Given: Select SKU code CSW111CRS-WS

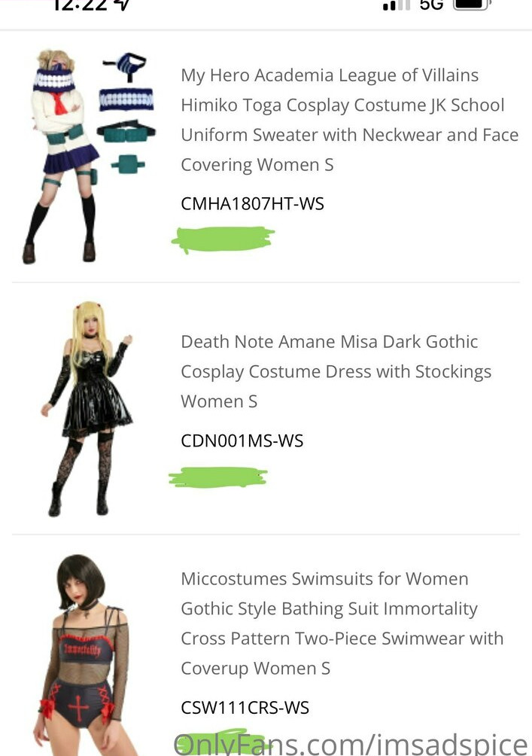Looking at the screenshot, I should (245, 707).
